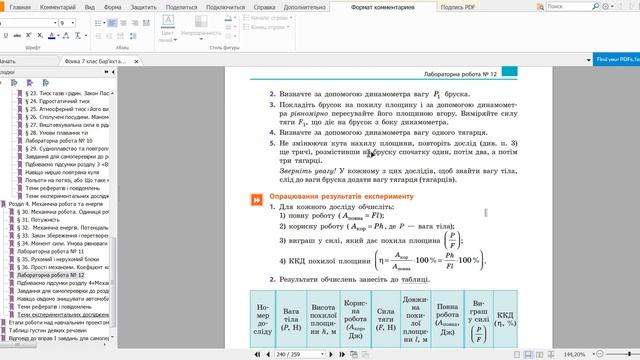The image size is (640, 360).
Task: Open the Справка ribbon tab
Action: [264, 7]
